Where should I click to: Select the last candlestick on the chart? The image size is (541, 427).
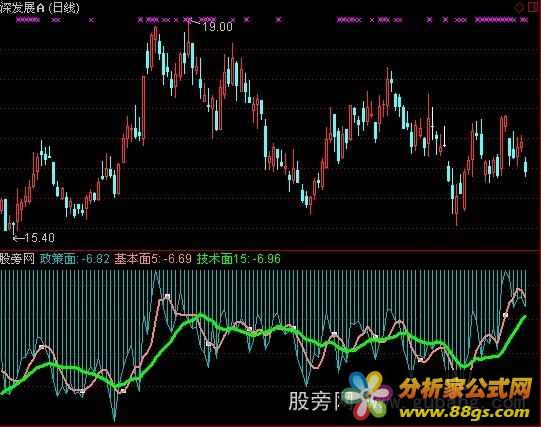[x=525, y=167]
